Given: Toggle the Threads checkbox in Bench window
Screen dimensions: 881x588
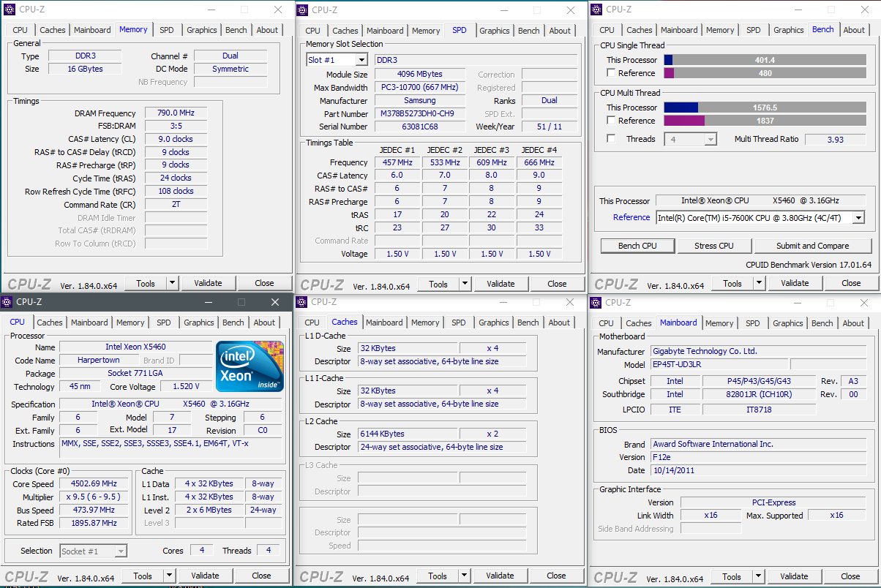Looking at the screenshot, I should click(611, 139).
